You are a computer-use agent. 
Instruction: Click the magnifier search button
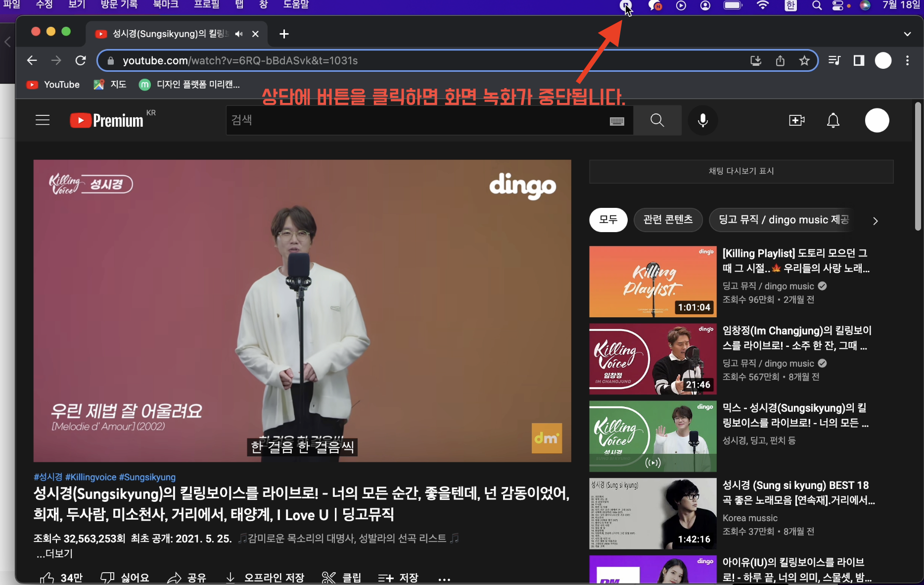(657, 120)
